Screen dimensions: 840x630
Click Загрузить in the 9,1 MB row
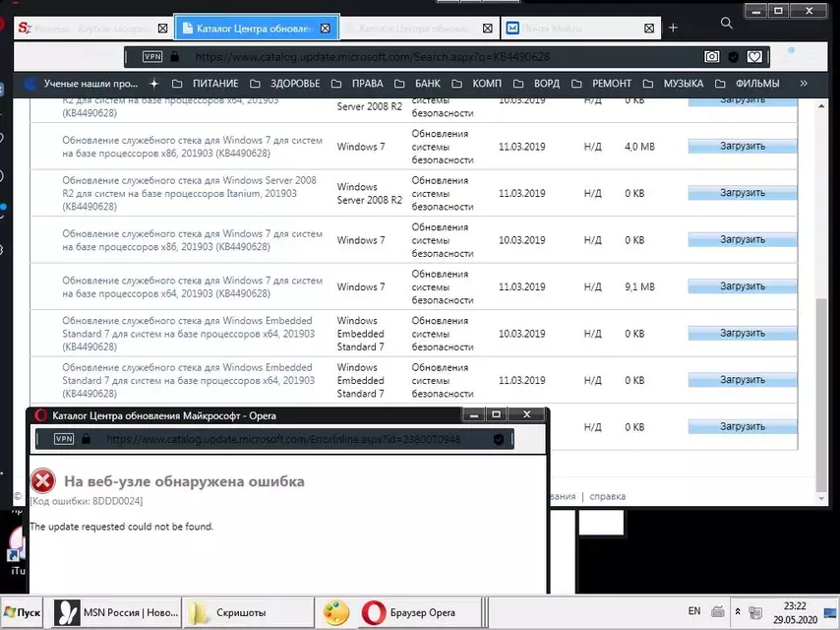743,285
